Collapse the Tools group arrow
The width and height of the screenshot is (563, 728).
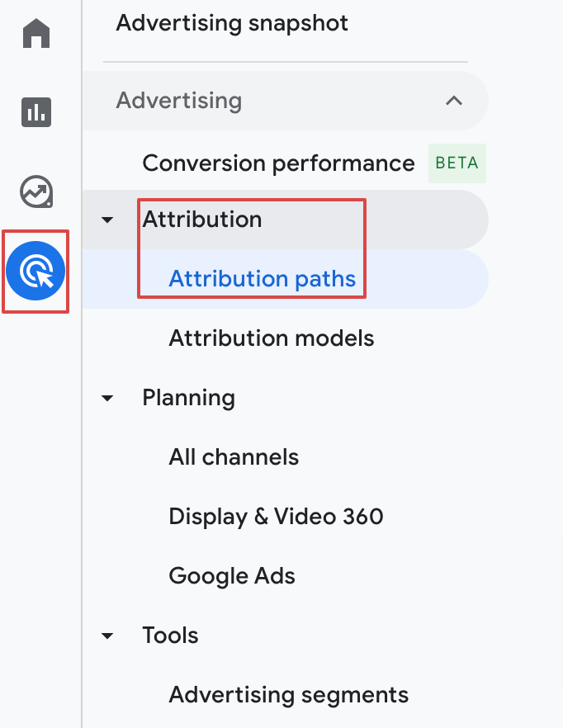pos(107,636)
